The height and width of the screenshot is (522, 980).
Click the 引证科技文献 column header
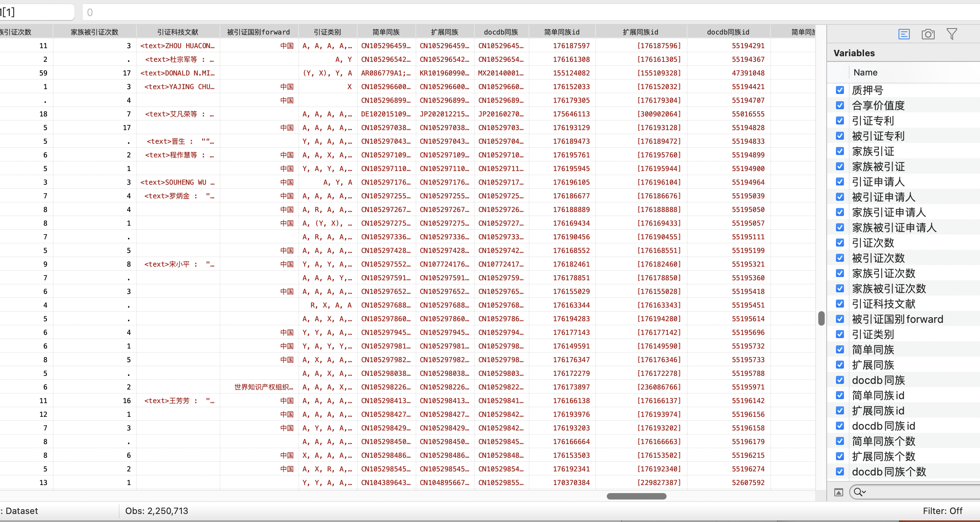(x=178, y=32)
